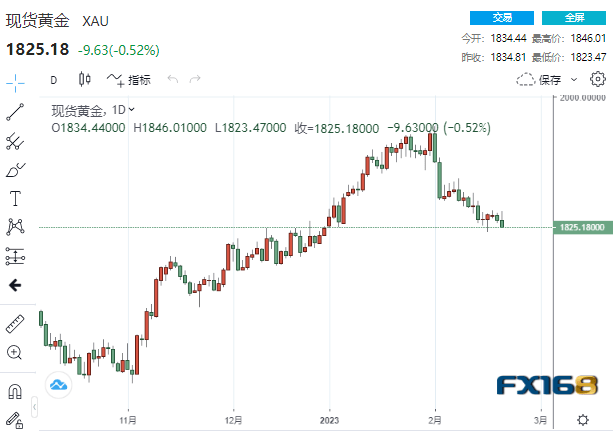
Task: Open the pattern drawing tool
Action: click(15, 227)
